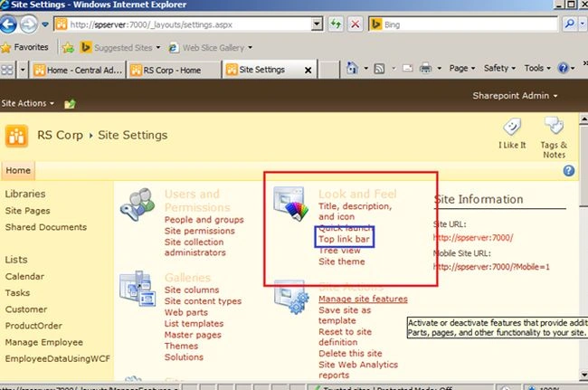Click the site URL http://spserver:7000/ link
This screenshot has height=390, width=588.
(473, 238)
